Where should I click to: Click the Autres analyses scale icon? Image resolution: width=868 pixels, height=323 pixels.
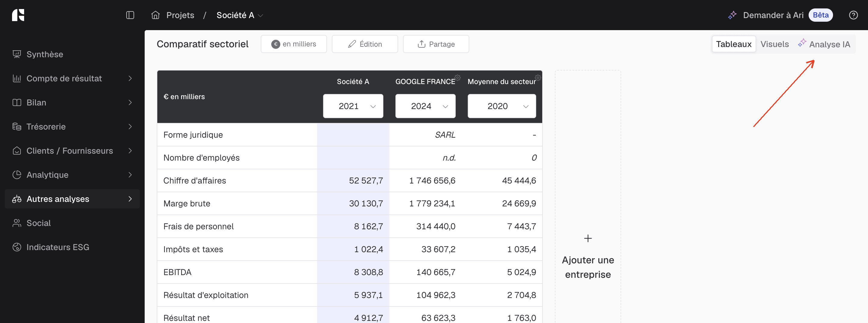coord(17,199)
